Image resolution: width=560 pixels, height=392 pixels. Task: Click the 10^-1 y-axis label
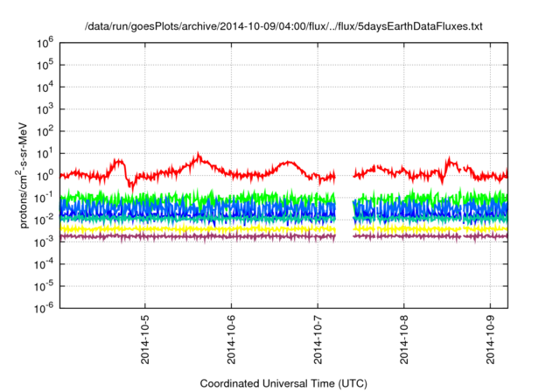click(44, 199)
